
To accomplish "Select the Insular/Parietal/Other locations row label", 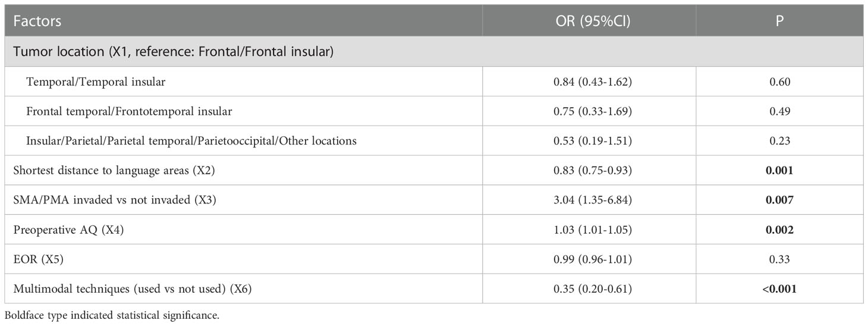I will click(191, 141).
